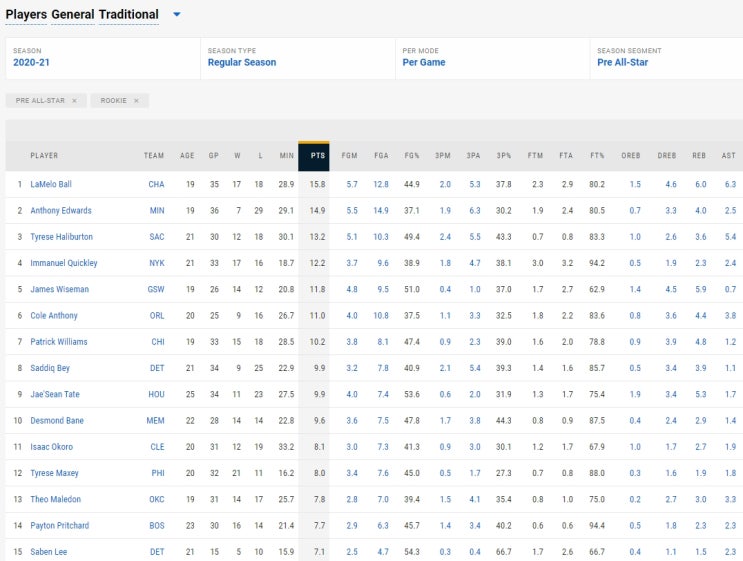743x561 pixels.
Task: Sort table by REB column
Action: pyautogui.click(x=699, y=156)
